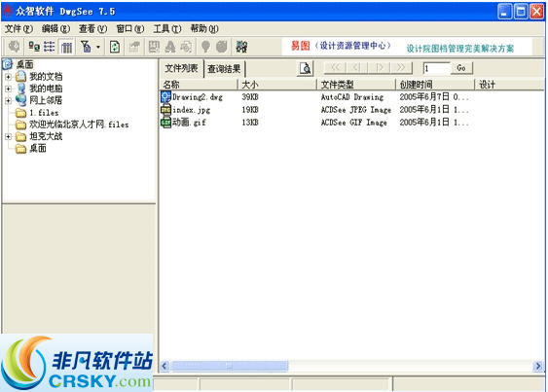The image size is (548, 392).
Task: Click the green refresh page icon
Action: [115, 47]
